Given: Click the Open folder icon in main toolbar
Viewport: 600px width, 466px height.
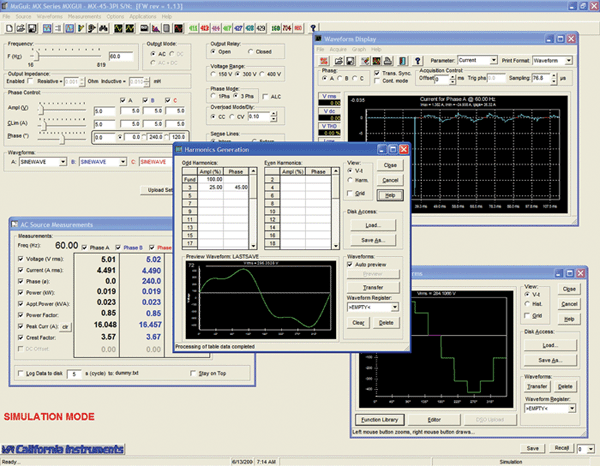Looking at the screenshot, I should pyautogui.click(x=21, y=28).
